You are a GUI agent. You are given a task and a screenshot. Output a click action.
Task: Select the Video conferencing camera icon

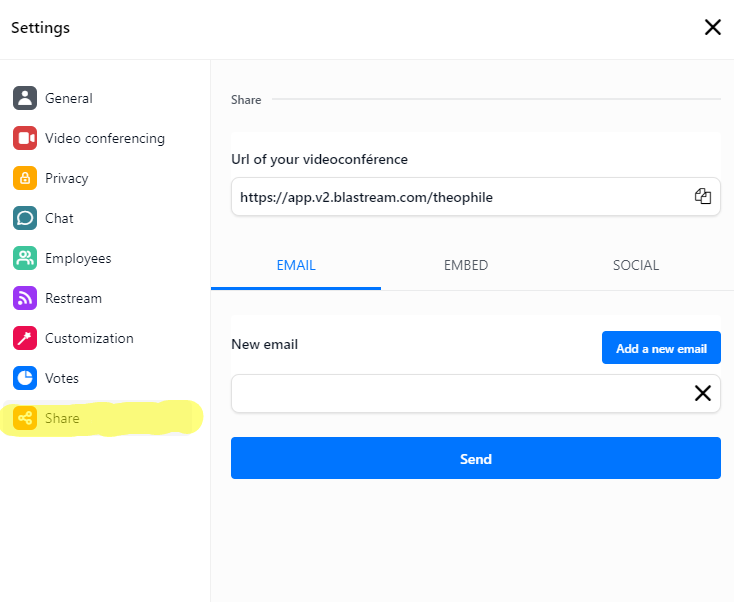tap(25, 138)
